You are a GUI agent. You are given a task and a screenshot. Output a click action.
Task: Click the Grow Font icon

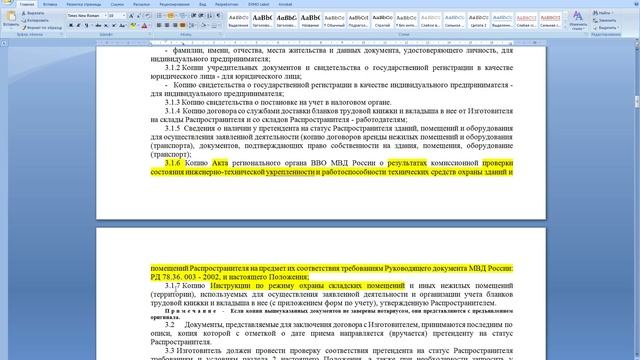[x=131, y=16]
